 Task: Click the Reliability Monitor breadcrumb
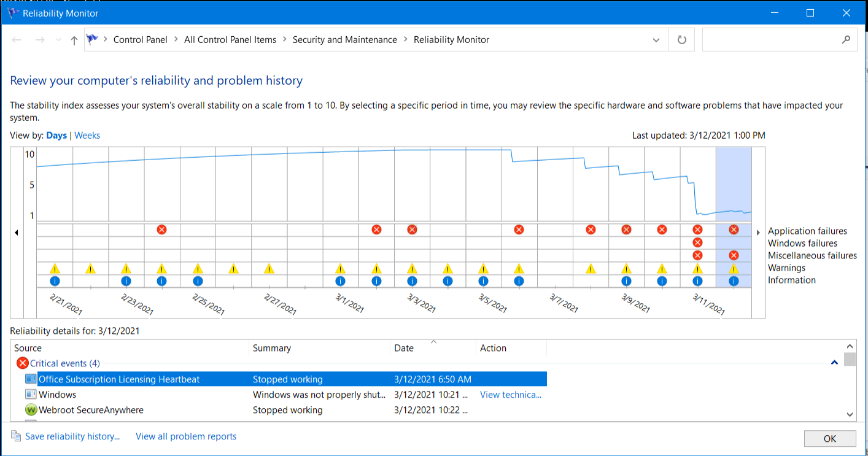(x=451, y=40)
